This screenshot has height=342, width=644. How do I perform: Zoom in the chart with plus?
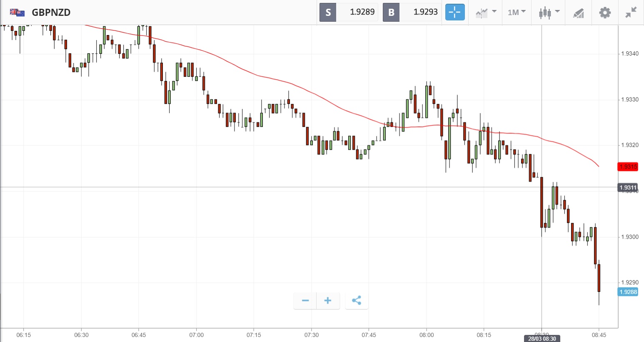(328, 301)
